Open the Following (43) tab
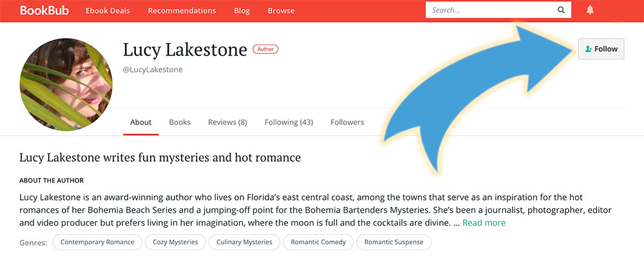The image size is (644, 265). tap(289, 123)
